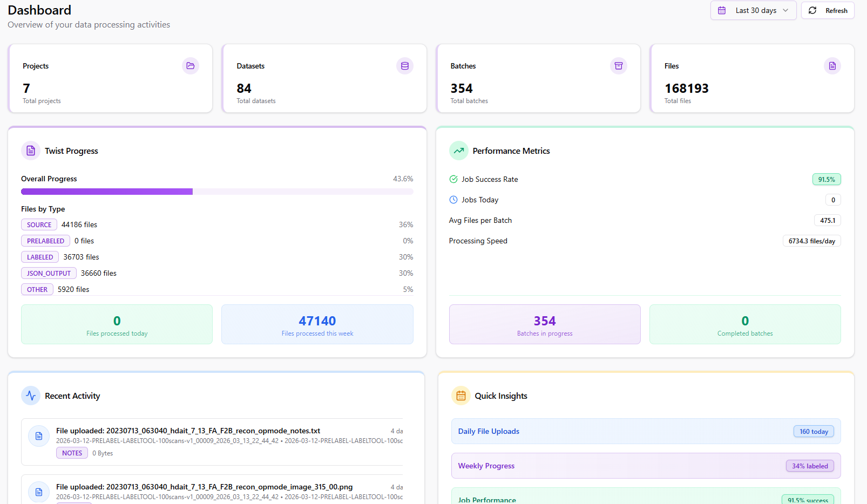Click the Projects folder icon
Image resolution: width=867 pixels, height=504 pixels.
[191, 66]
